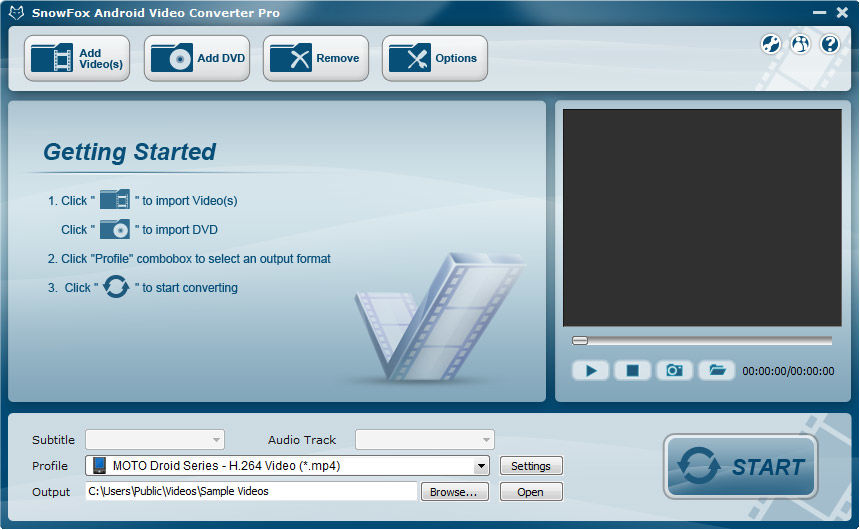This screenshot has width=860, height=530.
Task: Click the SnowFox Android Video Converter Pro title
Action: pos(156,13)
